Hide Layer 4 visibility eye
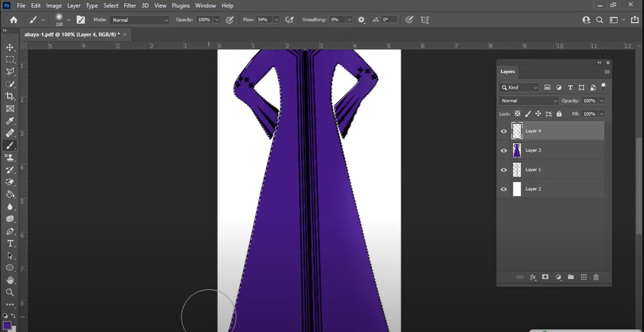Screen dimensions: 644x332 tap(504, 131)
